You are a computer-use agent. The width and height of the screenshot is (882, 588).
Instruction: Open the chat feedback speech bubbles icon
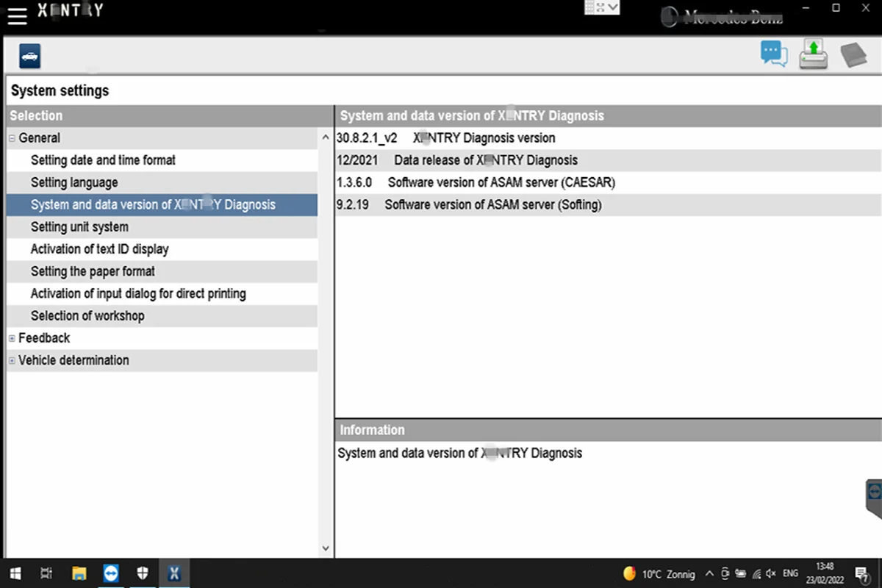(774, 54)
